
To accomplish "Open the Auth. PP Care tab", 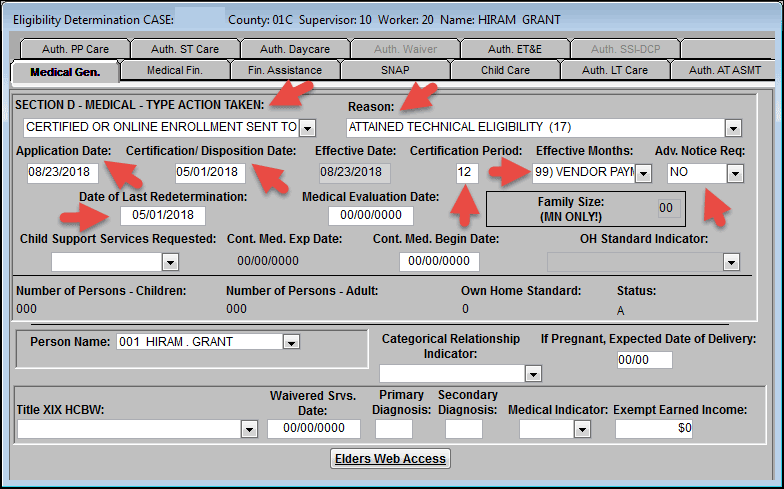I will coord(75,49).
